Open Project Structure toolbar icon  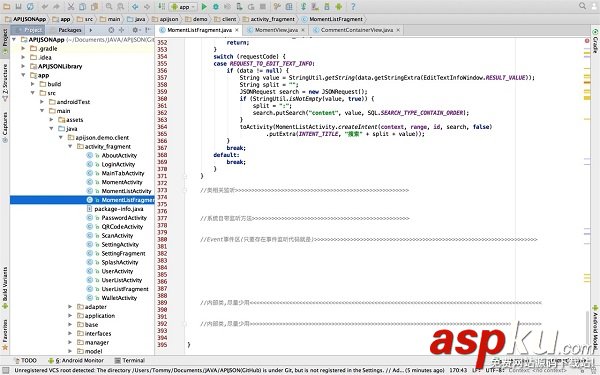tap(289, 7)
